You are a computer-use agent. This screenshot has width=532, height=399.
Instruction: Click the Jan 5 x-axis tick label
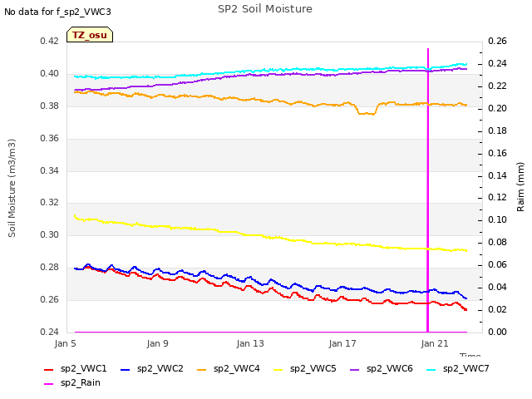[66, 343]
